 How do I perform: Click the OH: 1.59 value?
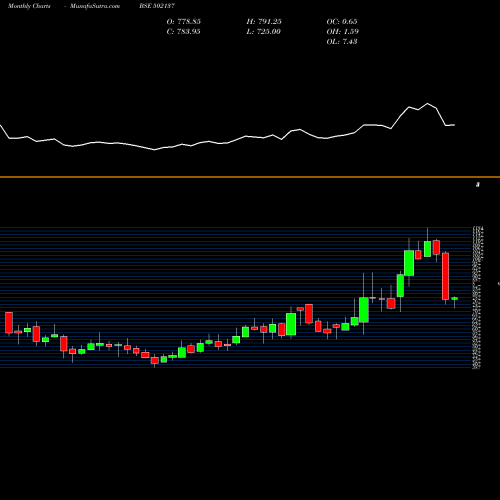[x=343, y=32]
